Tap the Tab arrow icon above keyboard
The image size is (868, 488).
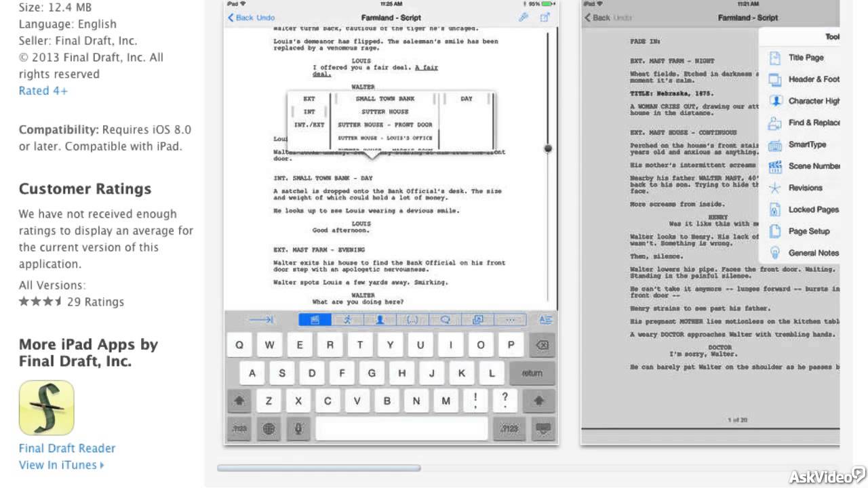tap(261, 320)
